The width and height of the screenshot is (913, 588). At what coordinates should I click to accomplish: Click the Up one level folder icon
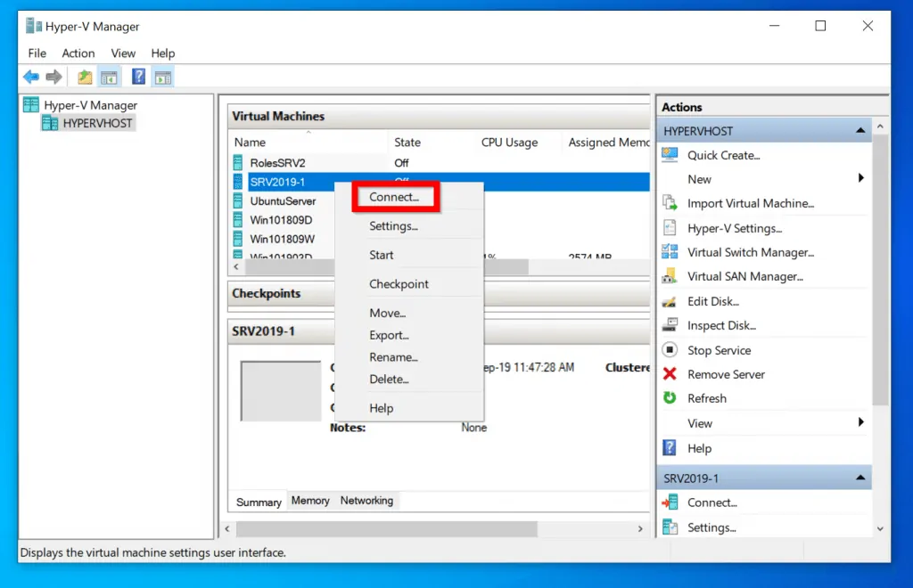(x=85, y=78)
